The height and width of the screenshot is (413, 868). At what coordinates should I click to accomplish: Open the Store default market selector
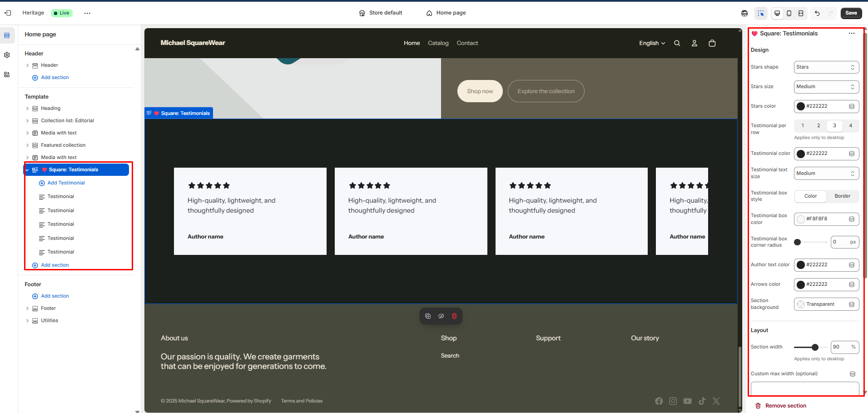pyautogui.click(x=381, y=13)
